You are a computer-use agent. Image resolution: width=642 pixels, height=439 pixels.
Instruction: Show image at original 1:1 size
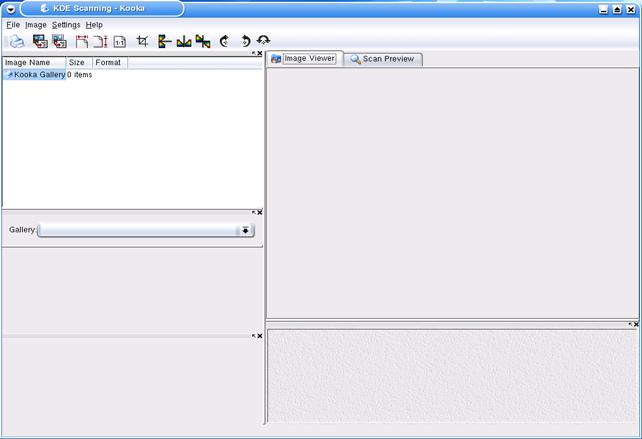[x=119, y=41]
